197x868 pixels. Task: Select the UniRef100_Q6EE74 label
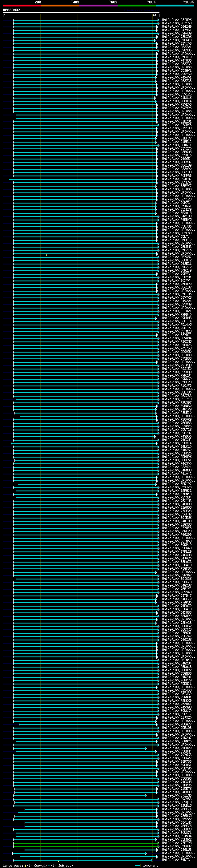(177, 809)
